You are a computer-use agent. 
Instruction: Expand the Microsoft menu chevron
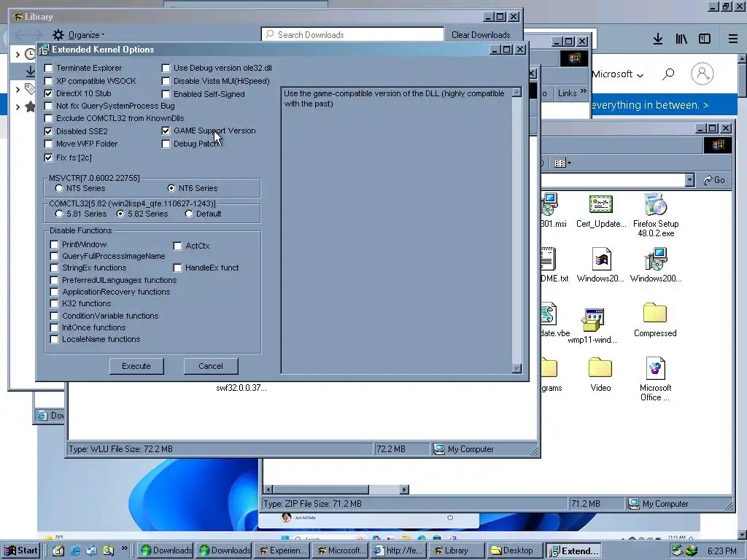(640, 75)
